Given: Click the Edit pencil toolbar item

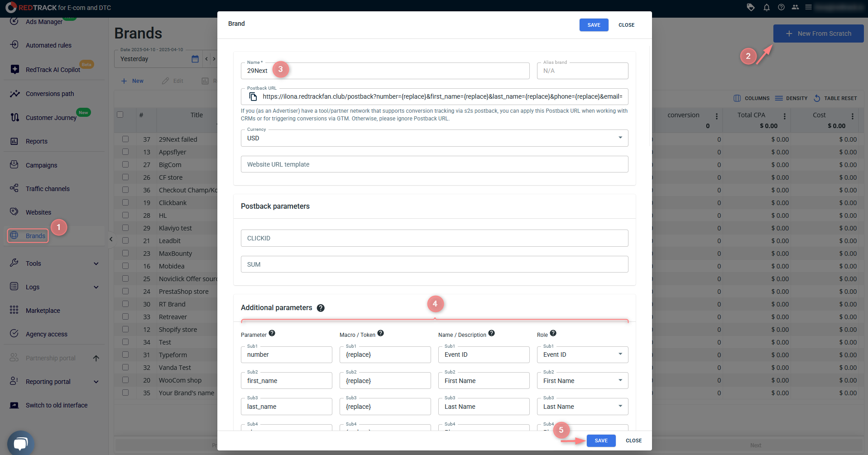Looking at the screenshot, I should (173, 81).
